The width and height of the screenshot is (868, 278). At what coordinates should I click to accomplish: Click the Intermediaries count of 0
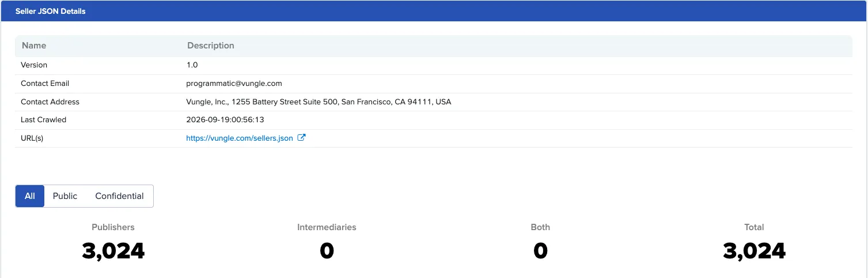pos(327,251)
